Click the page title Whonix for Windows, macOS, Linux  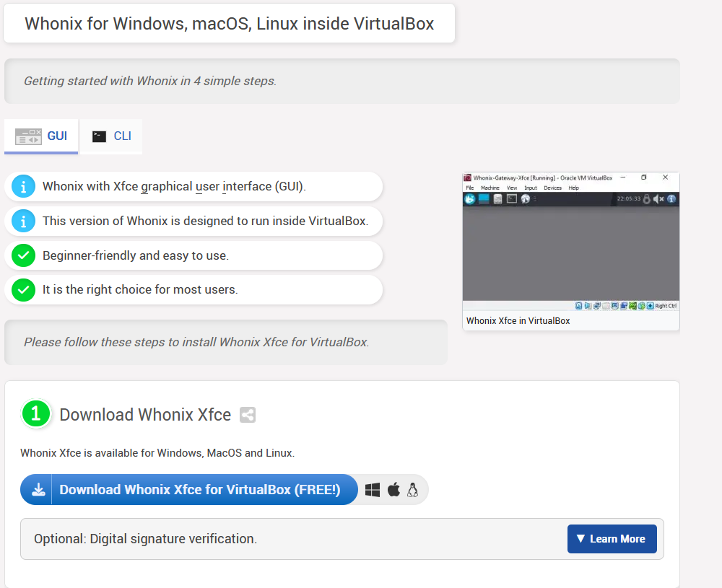230,24
